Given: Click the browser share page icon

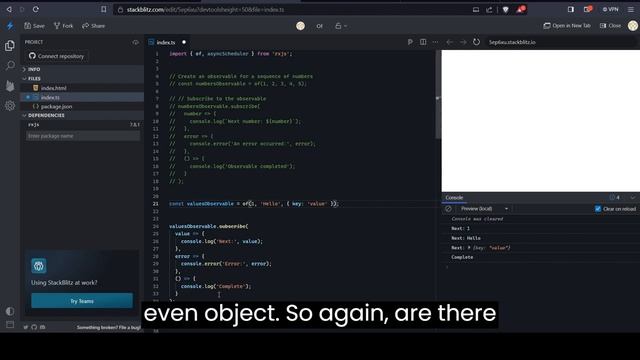Looking at the screenshot, I should [489, 9].
